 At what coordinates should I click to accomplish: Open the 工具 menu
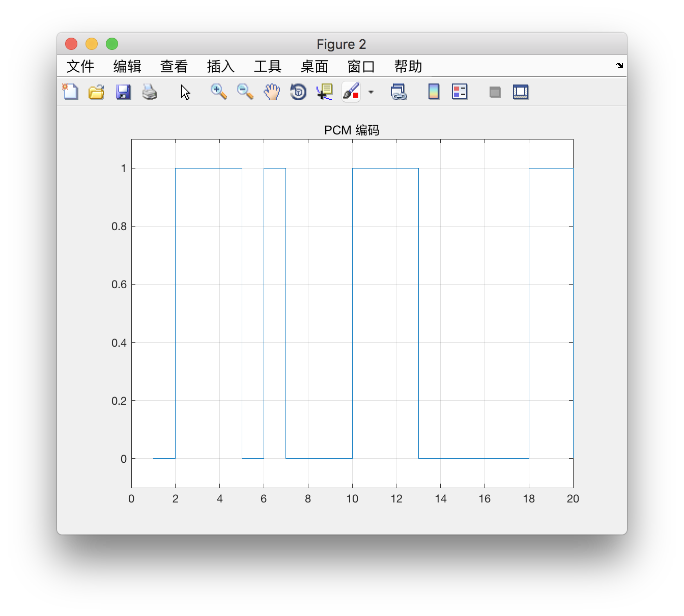[x=267, y=66]
